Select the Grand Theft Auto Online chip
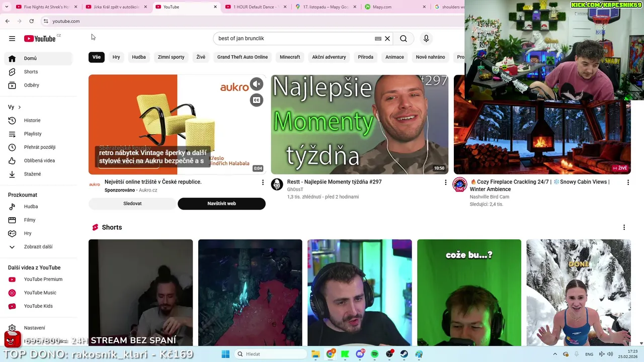 (243, 57)
